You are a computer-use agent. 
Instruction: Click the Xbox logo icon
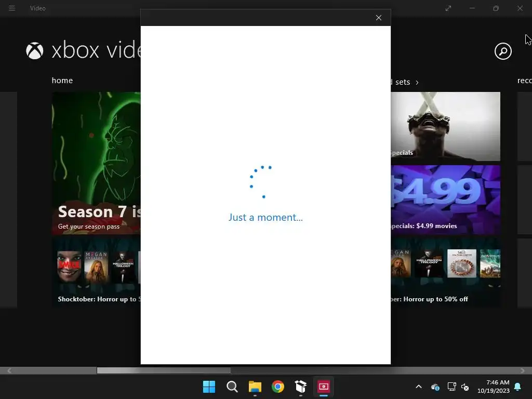coord(35,51)
